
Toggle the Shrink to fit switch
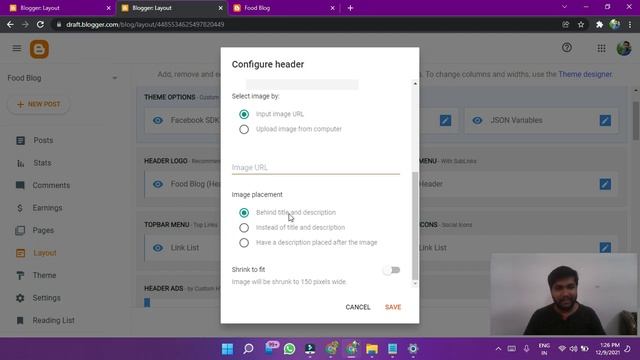click(x=392, y=270)
